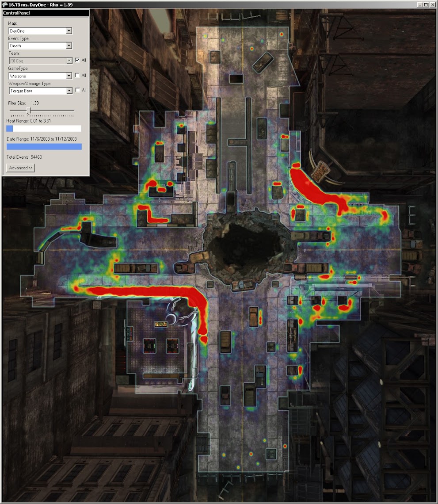
Task: Check the Weapon/Damage Type All checkbox
Action: [77, 90]
